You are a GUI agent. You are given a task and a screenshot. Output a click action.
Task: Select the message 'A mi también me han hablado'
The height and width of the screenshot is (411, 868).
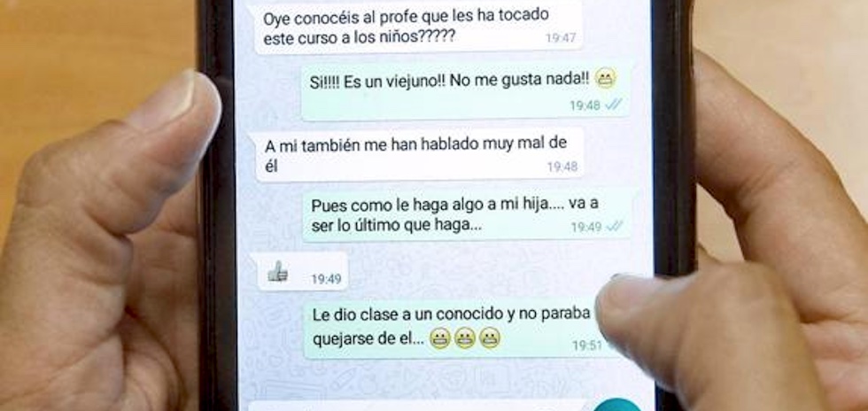coord(418,155)
